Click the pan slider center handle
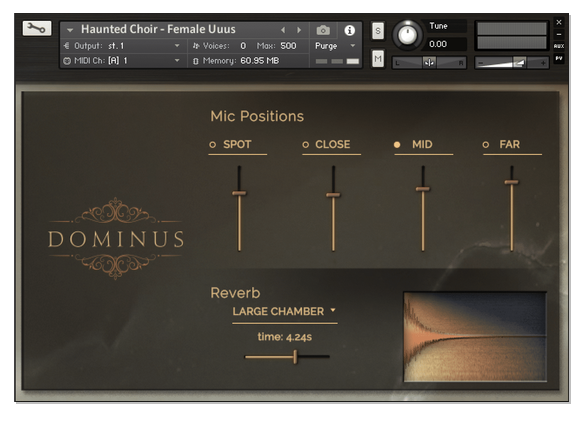584x422 pixels. pyautogui.click(x=429, y=63)
